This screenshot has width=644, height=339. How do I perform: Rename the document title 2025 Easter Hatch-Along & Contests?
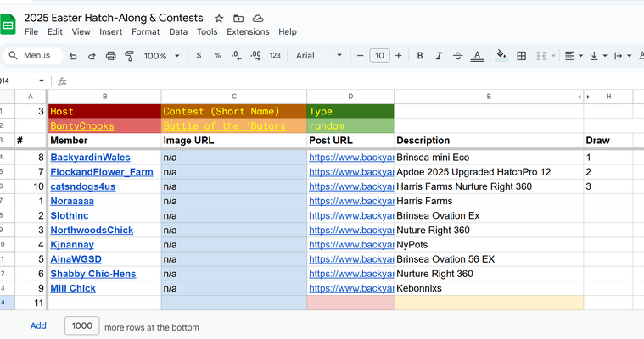114,18
